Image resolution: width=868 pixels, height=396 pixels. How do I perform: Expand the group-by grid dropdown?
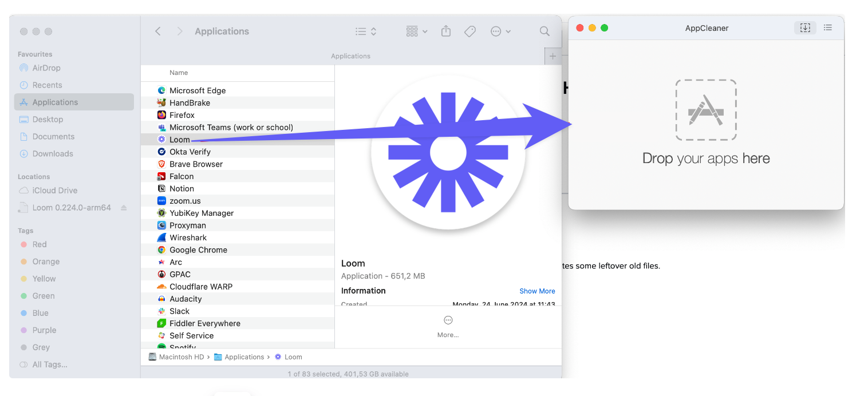tap(416, 31)
